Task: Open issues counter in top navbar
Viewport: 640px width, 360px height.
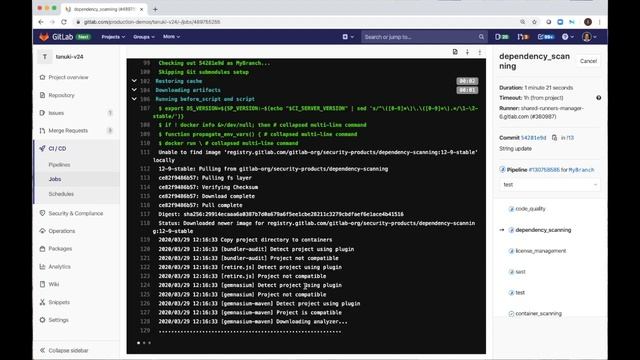Action: 502,37
